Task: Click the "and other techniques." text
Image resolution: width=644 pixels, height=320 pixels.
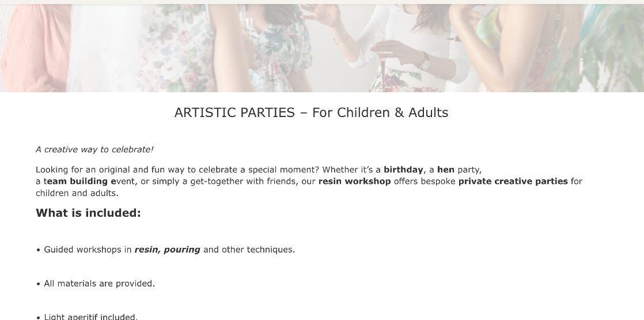Action: coord(249,250)
